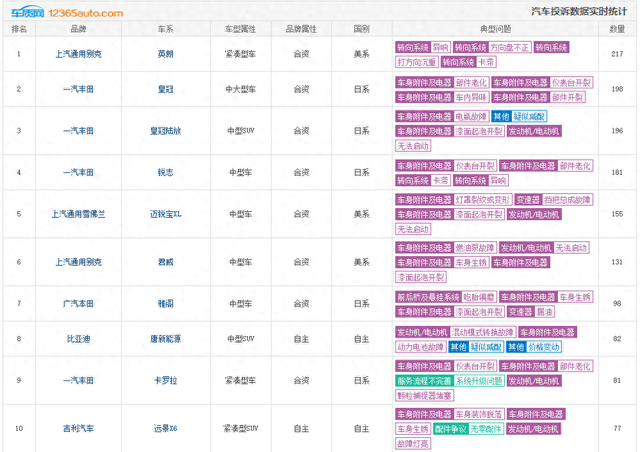
Task: Click the 迈锐宝XL car series link
Action: (x=165, y=214)
